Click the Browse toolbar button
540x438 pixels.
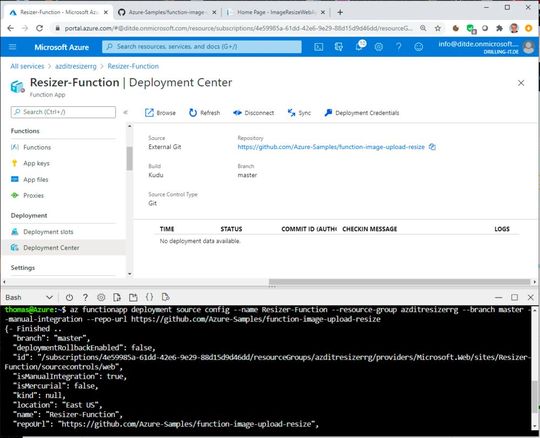click(160, 113)
